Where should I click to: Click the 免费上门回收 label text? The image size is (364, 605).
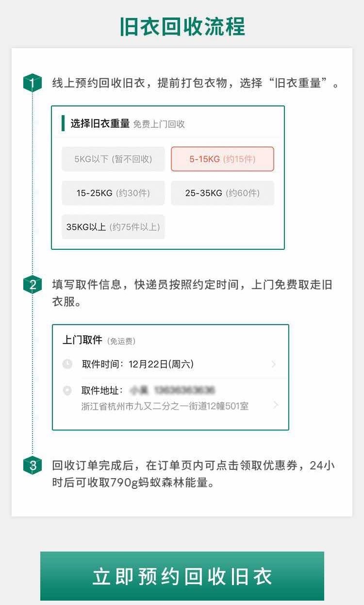(x=159, y=124)
